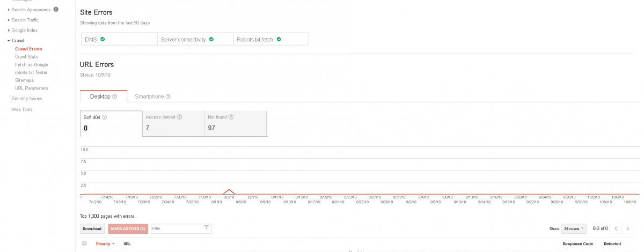Switch to the Smartphone tab
This screenshot has height=252, width=644.
tap(152, 97)
